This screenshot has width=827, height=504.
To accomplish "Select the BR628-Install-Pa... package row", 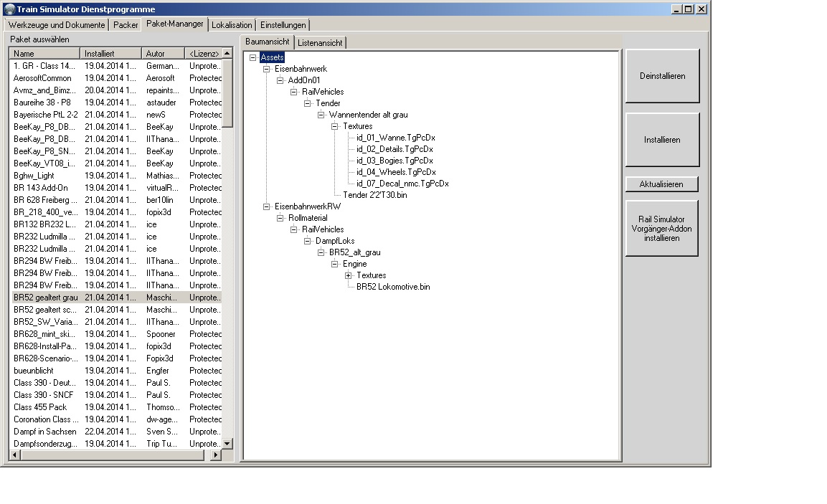I will [116, 346].
